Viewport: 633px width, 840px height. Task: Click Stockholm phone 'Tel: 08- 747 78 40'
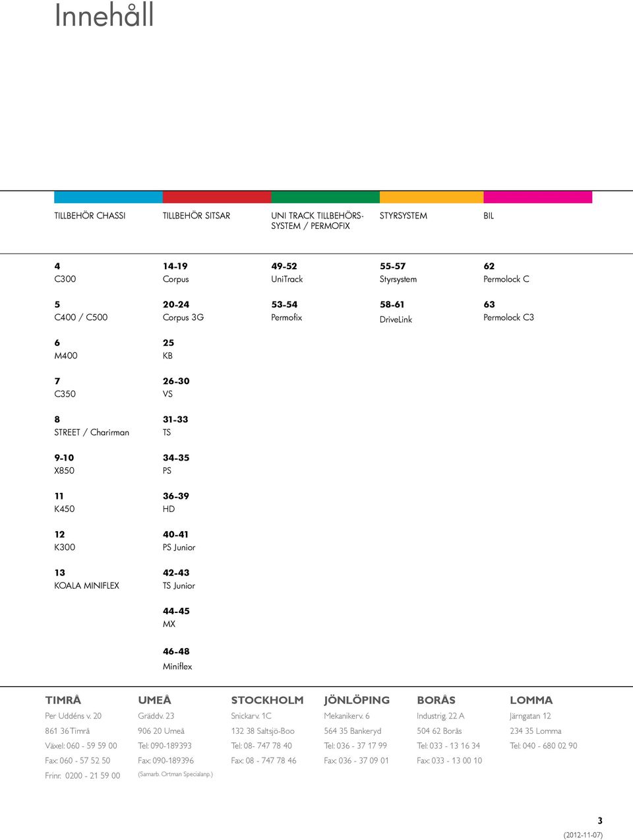[x=262, y=746]
